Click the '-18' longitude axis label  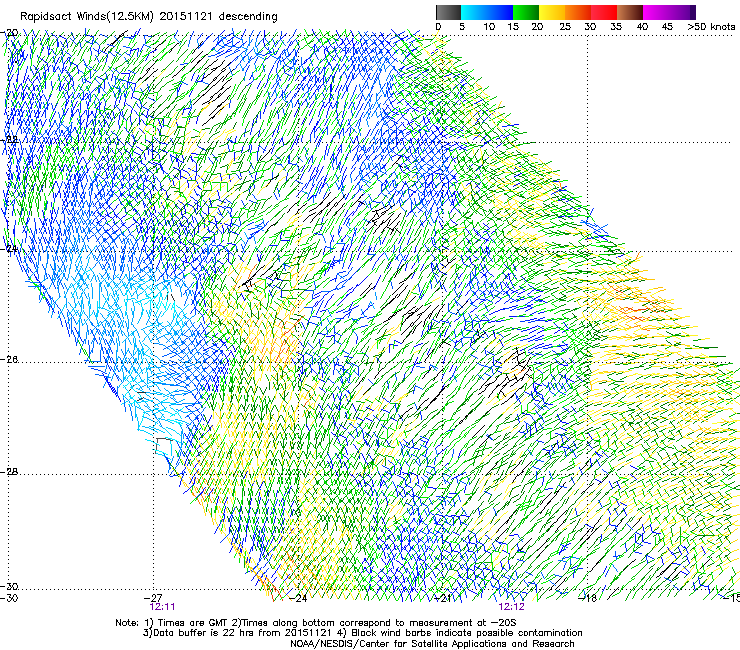[x=588, y=598]
